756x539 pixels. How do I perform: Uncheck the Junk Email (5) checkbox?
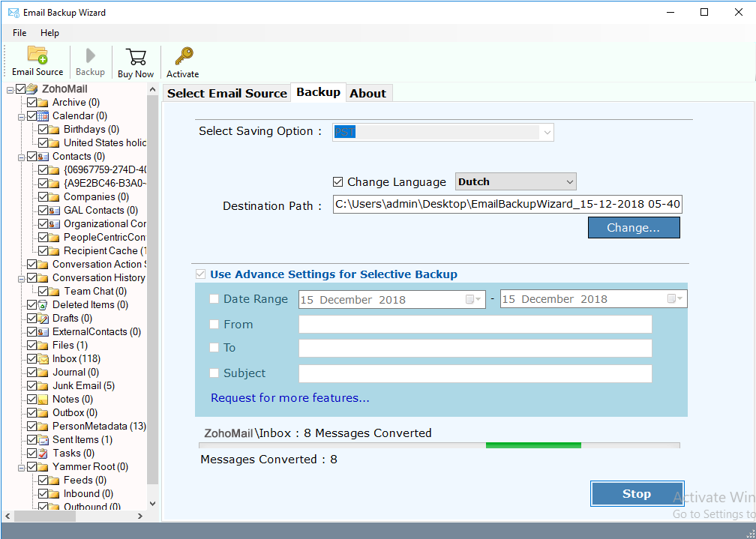[x=31, y=385]
